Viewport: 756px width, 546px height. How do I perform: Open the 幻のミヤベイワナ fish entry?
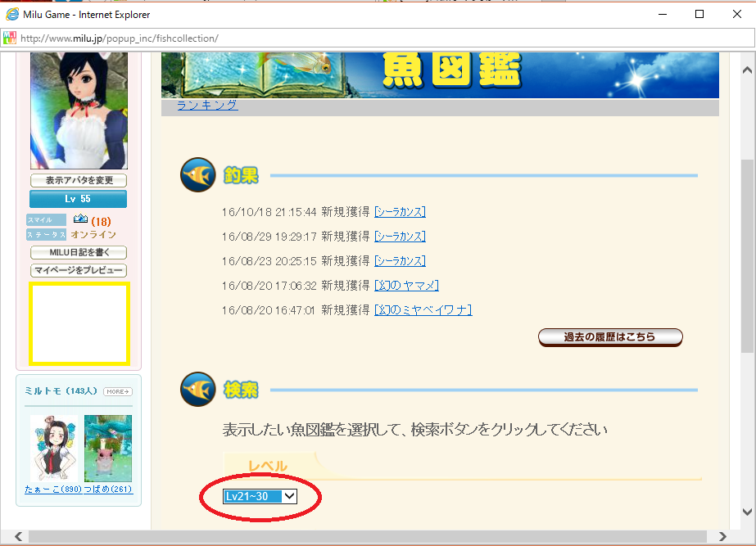tap(423, 309)
